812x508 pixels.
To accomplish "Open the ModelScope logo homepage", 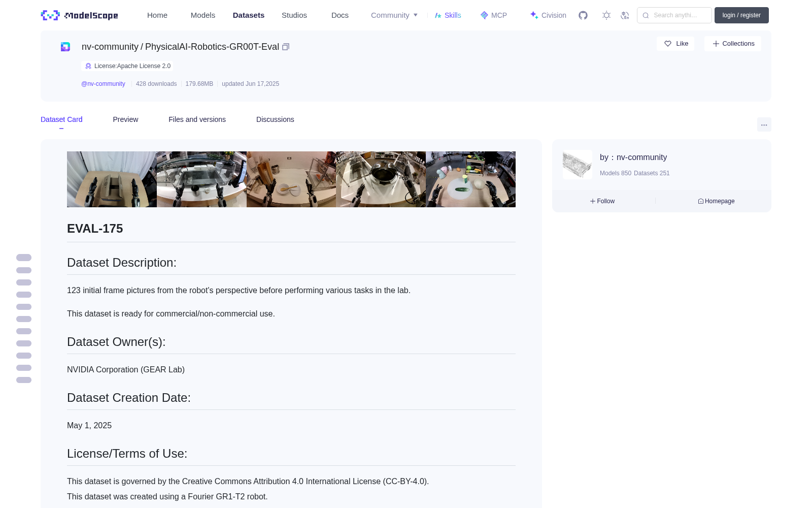I will [x=79, y=15].
